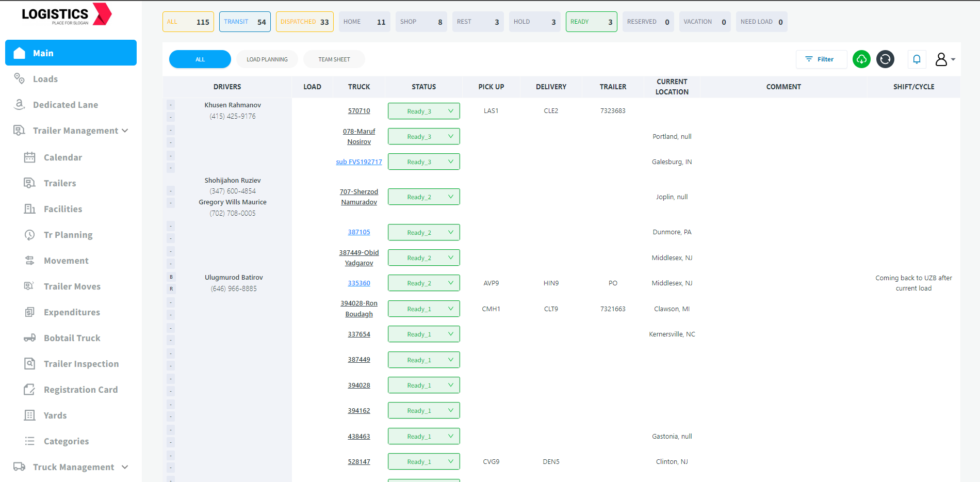Screen dimensions: 980x482
Task: Open truck link sub FVS192717
Action: 359,162
